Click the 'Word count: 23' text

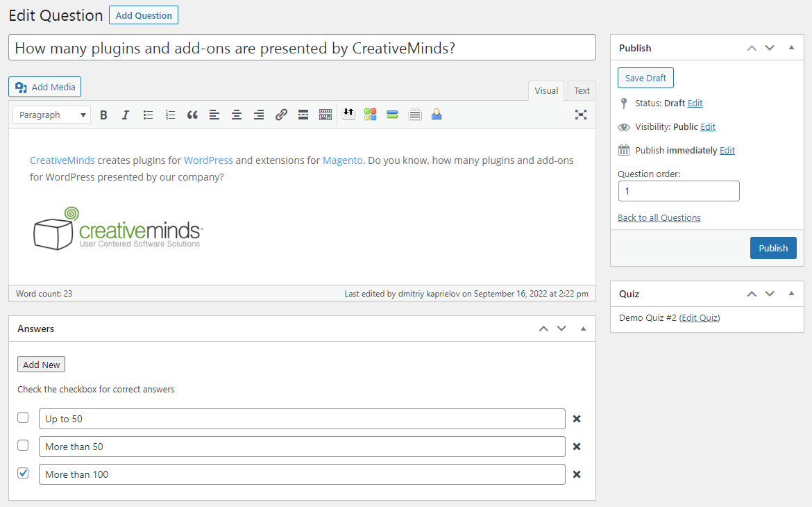(44, 293)
